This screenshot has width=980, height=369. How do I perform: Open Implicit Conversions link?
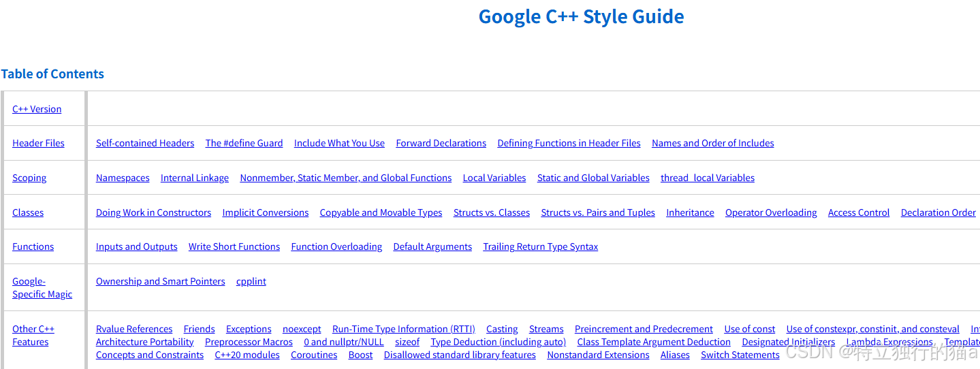(x=266, y=212)
